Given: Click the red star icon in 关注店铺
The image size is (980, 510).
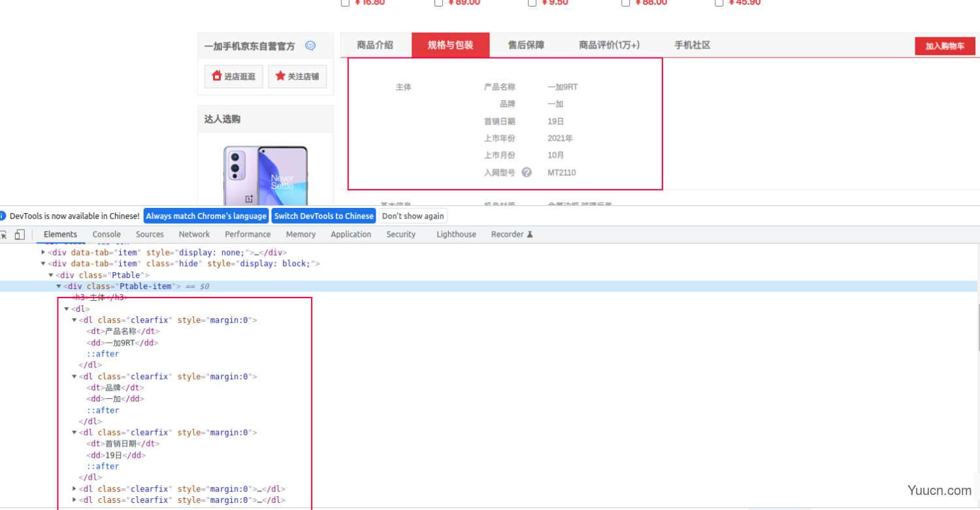Looking at the screenshot, I should coord(280,76).
